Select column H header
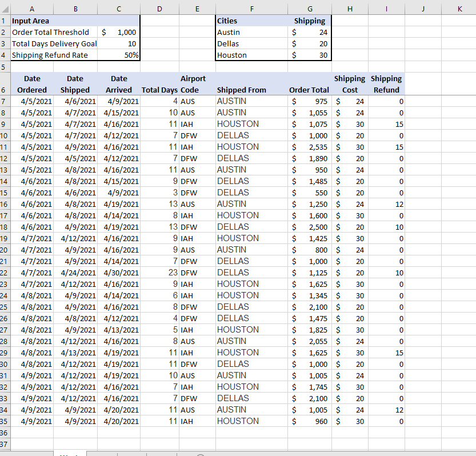The image size is (476, 456). (x=350, y=9)
